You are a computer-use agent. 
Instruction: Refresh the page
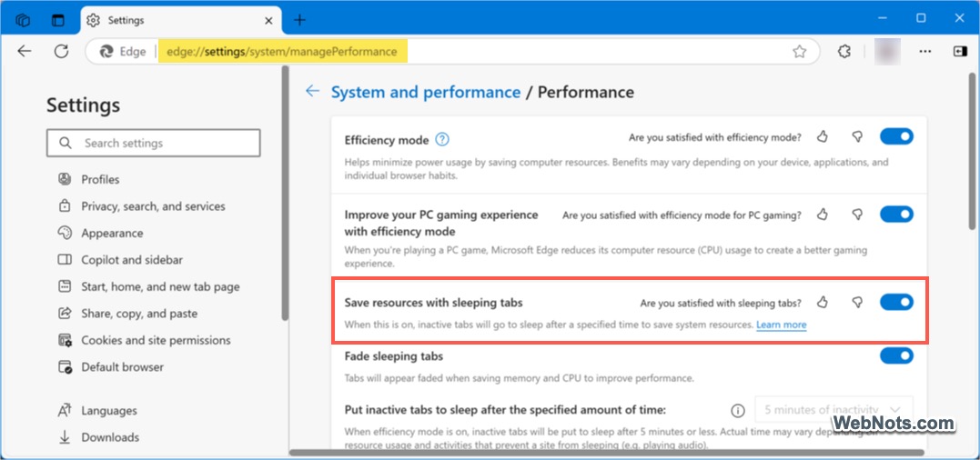pos(61,51)
